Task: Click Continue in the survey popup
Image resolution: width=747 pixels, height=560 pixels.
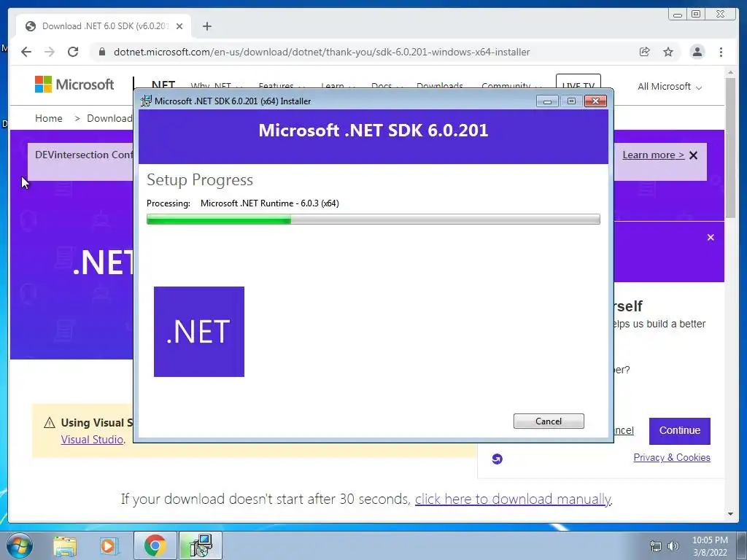Action: point(679,430)
